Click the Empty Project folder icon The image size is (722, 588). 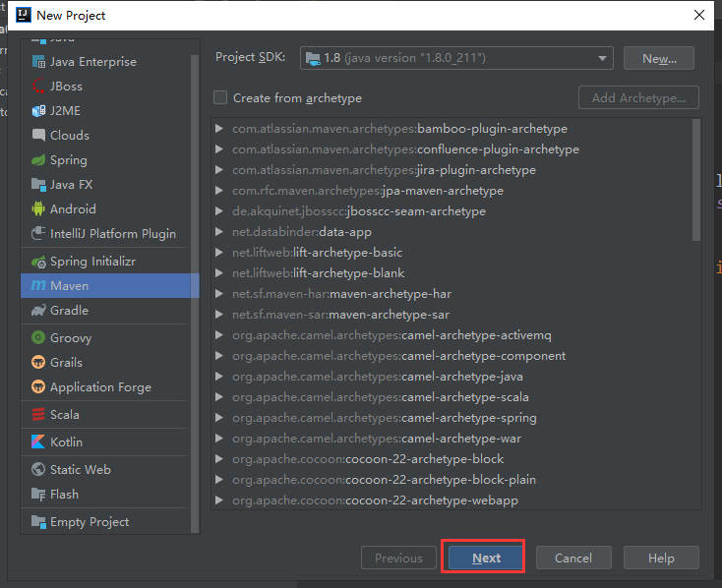38,522
